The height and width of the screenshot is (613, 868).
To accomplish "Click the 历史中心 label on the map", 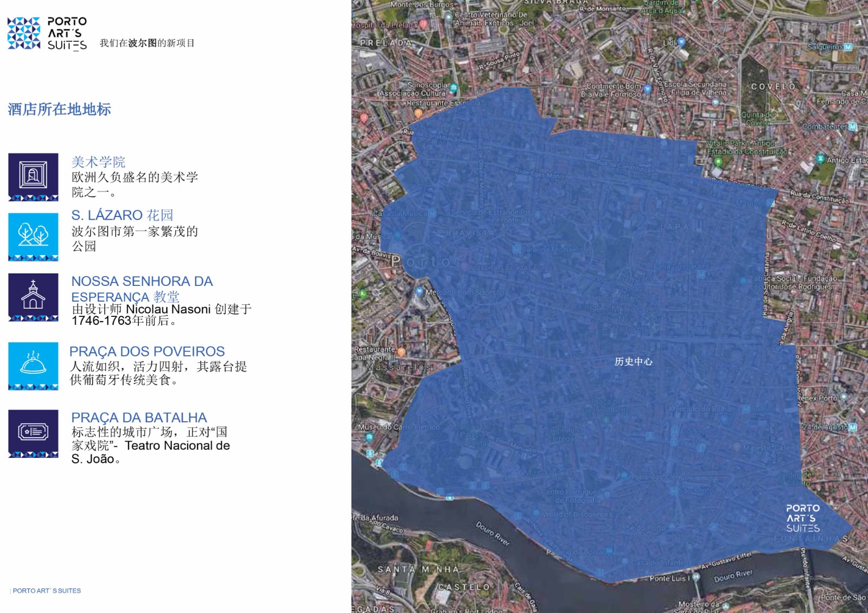I will coord(633,362).
